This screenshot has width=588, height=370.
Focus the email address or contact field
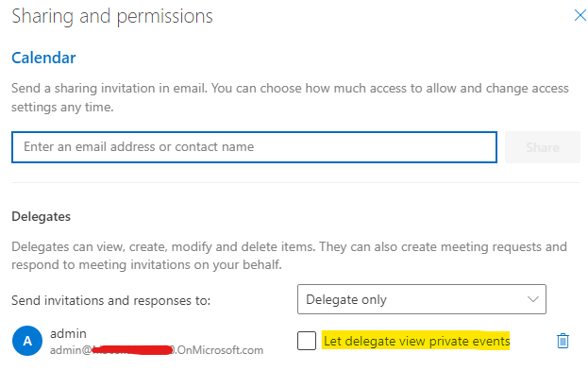click(254, 147)
